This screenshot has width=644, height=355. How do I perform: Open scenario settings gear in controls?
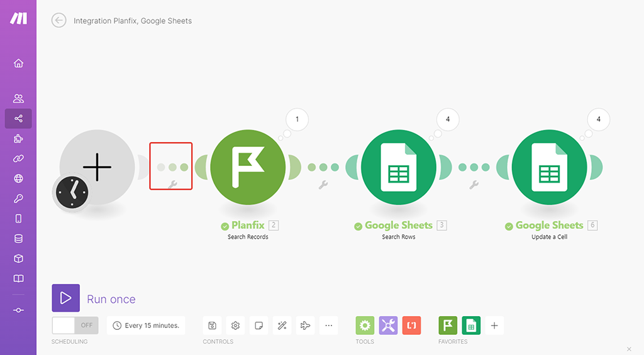point(235,325)
